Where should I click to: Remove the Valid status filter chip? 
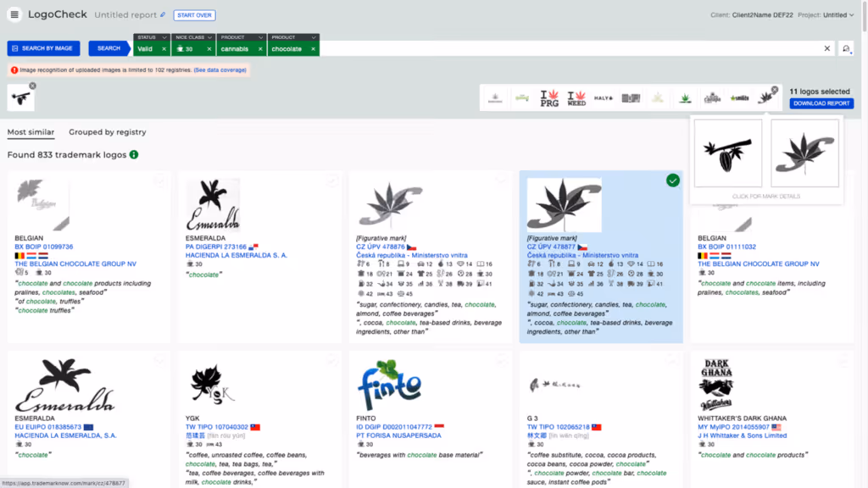(x=164, y=48)
